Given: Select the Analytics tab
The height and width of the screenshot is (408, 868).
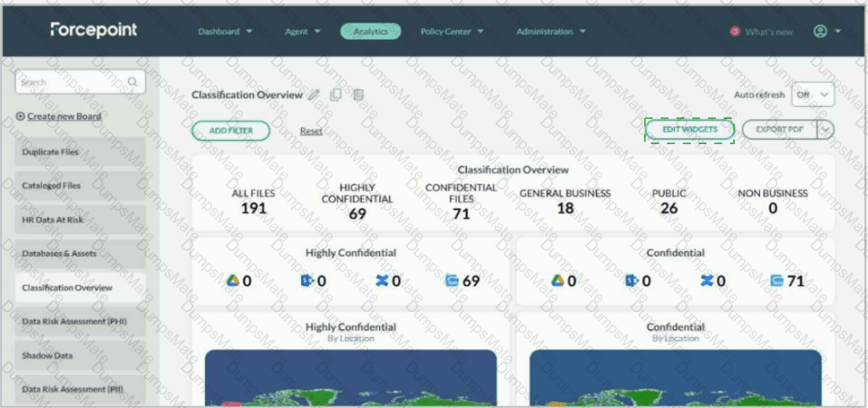Looking at the screenshot, I should pyautogui.click(x=371, y=32).
